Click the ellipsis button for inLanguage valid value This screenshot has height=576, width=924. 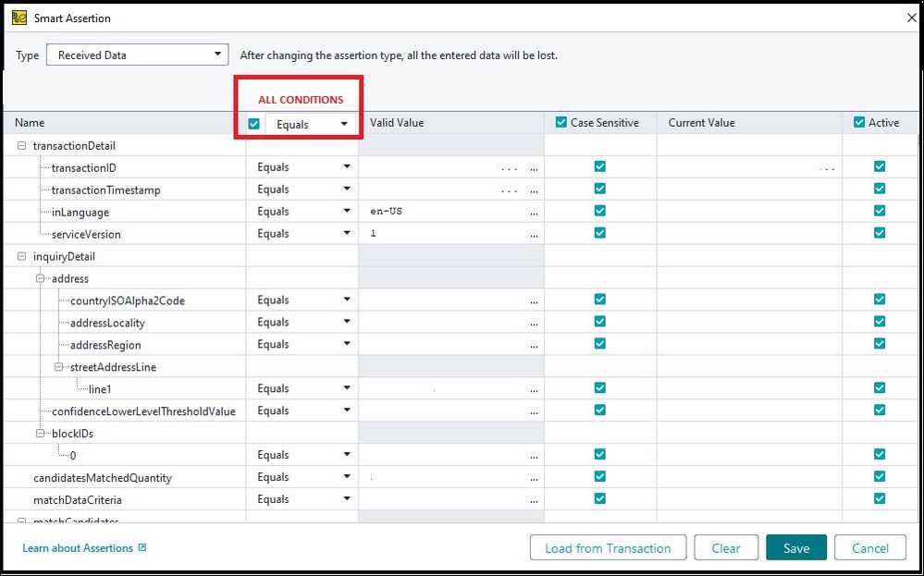[534, 212]
